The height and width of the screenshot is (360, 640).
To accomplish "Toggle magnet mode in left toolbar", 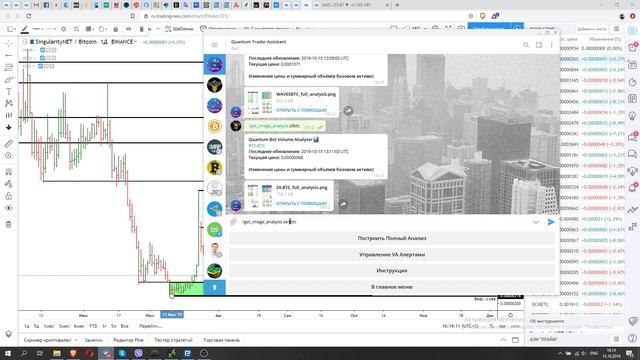I will [9, 172].
